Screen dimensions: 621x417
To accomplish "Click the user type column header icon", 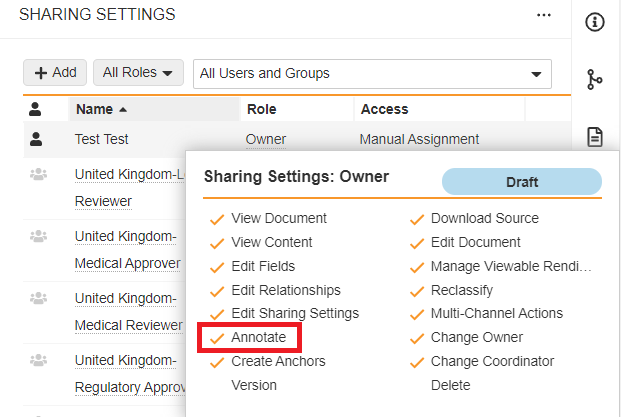I will [37, 109].
